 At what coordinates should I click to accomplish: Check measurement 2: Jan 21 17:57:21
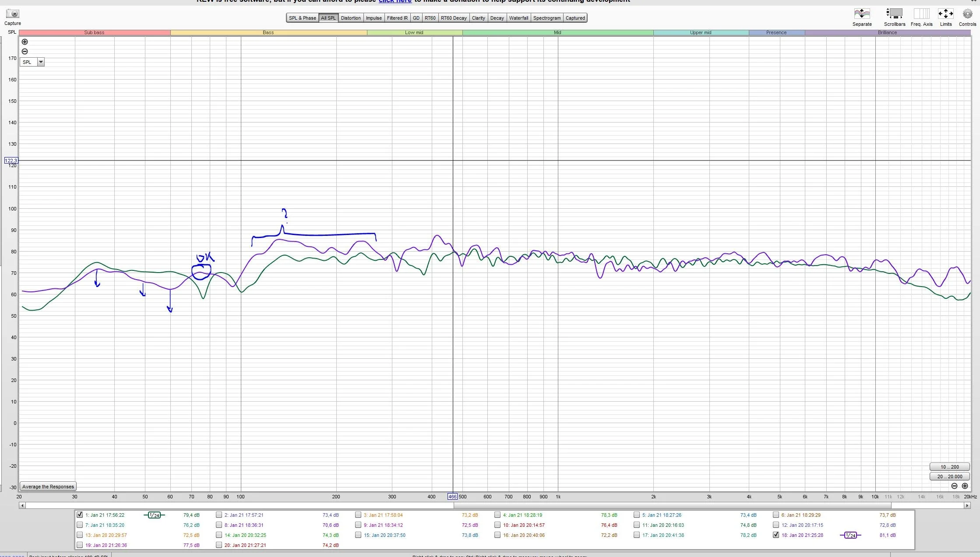pyautogui.click(x=219, y=515)
